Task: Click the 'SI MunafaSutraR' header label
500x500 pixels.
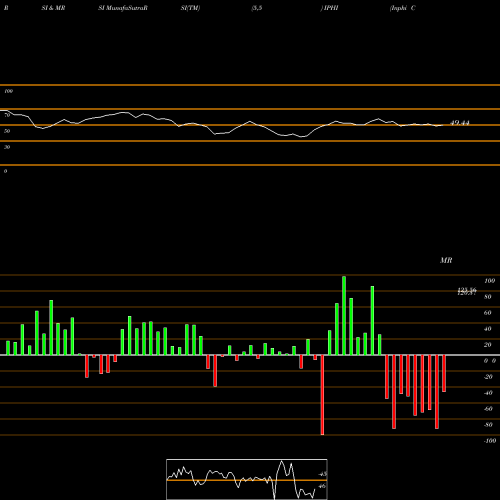Action: (x=123, y=8)
